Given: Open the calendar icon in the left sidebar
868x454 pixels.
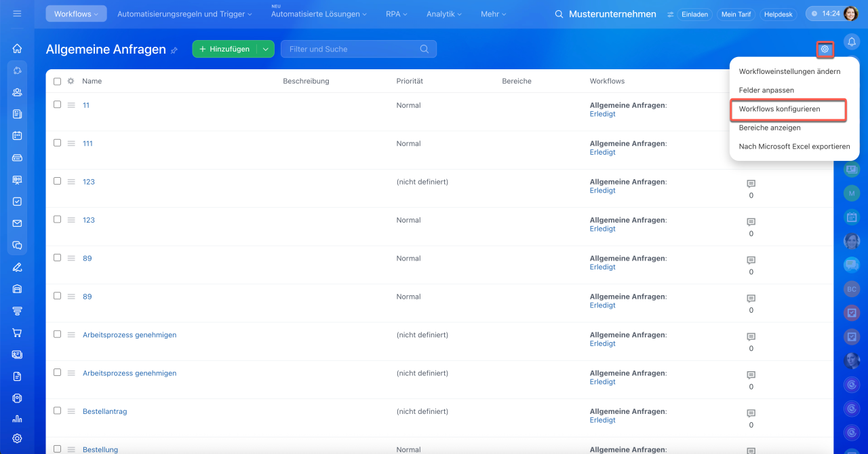Looking at the screenshot, I should 17,136.
